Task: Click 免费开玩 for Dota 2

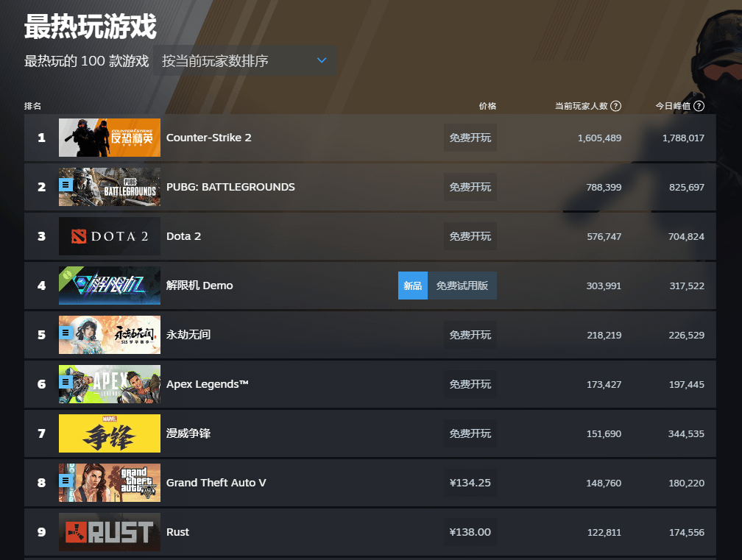Action: click(x=470, y=236)
